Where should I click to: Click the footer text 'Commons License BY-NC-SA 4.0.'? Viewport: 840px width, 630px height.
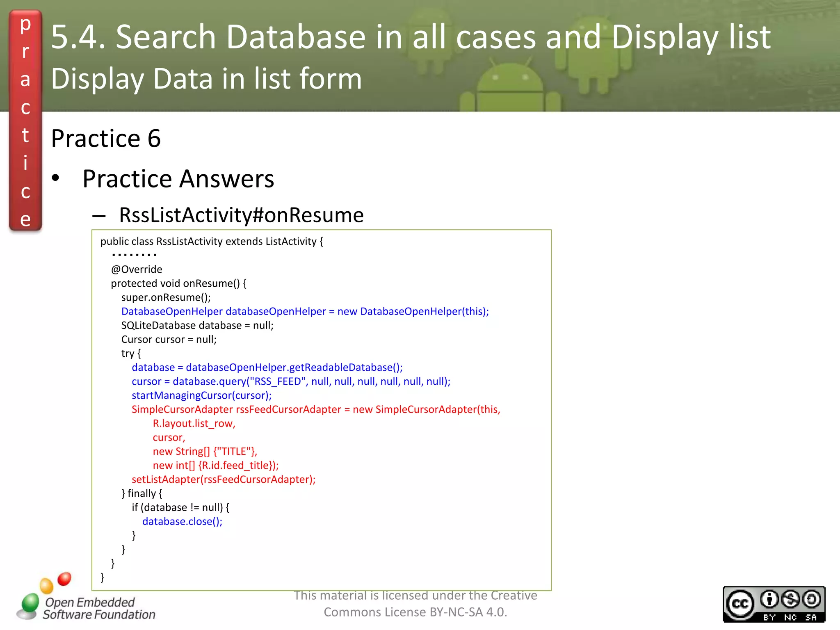(x=415, y=612)
